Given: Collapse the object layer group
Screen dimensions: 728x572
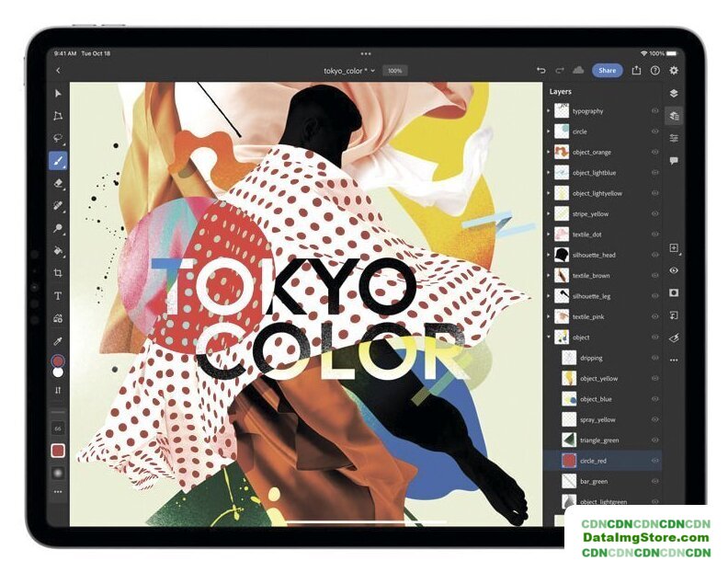Looking at the screenshot, I should (x=549, y=337).
